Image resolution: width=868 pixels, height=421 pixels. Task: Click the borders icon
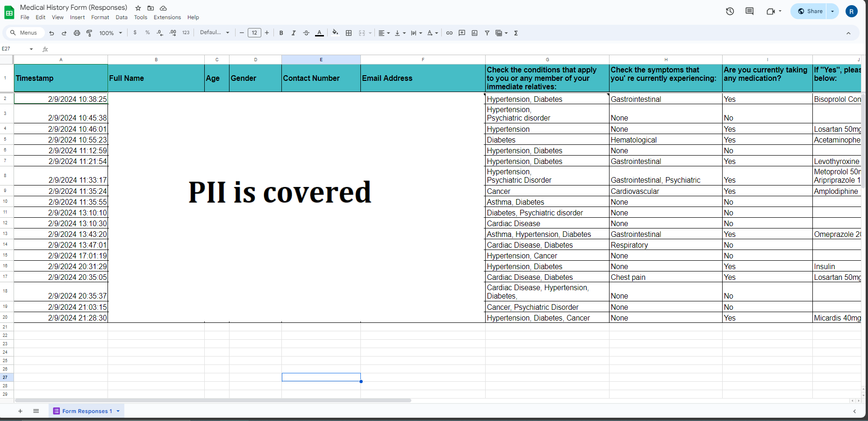[349, 33]
